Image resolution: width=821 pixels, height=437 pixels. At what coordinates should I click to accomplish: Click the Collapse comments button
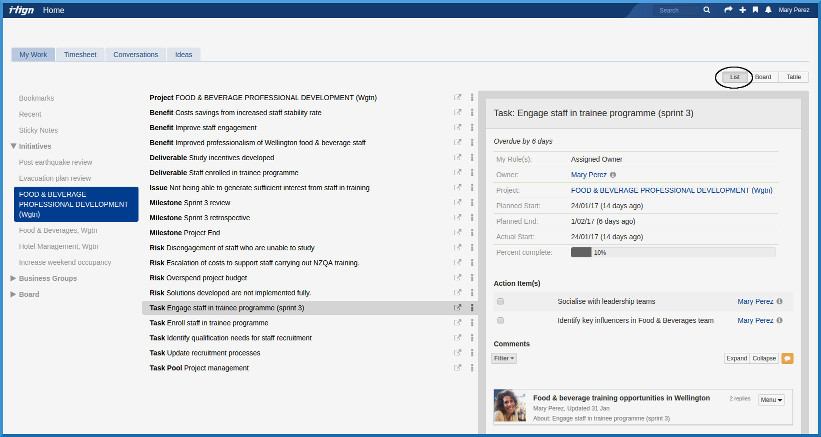pyautogui.click(x=764, y=358)
